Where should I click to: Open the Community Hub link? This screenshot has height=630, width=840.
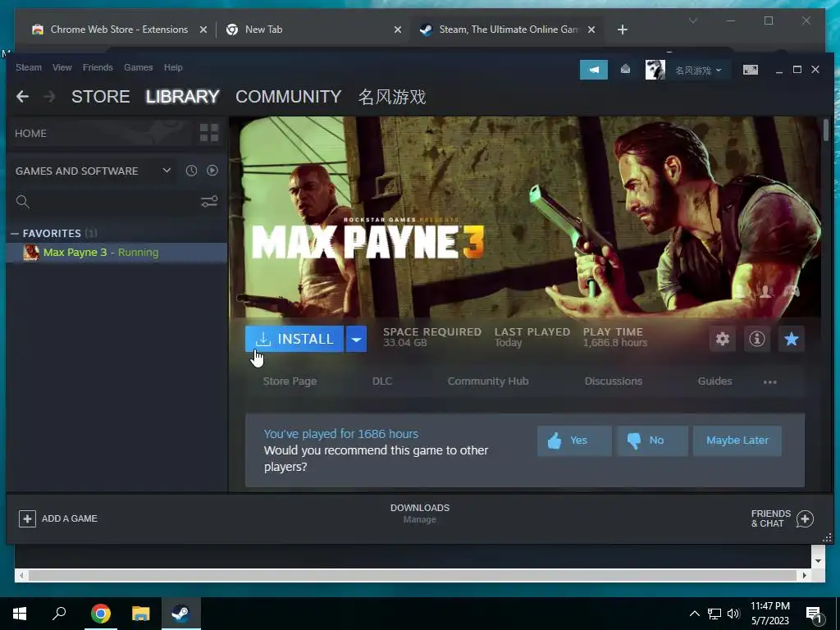(488, 381)
